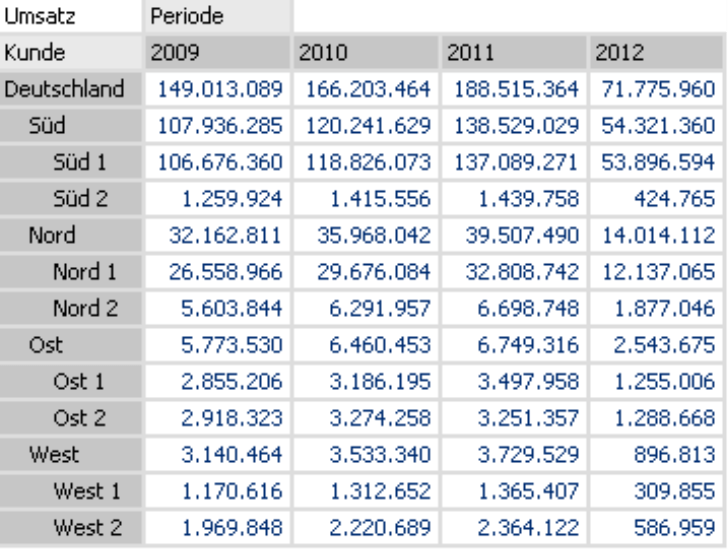Select the cell 424.765
728x549 pixels.
[656, 199]
